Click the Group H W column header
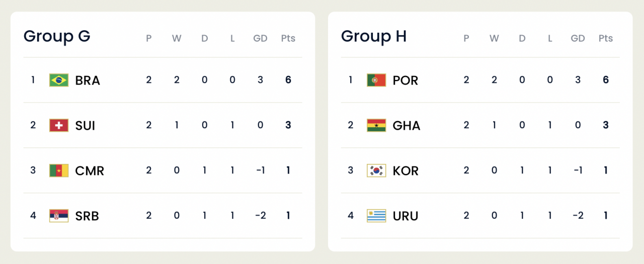The width and height of the screenshot is (644, 264). (494, 38)
